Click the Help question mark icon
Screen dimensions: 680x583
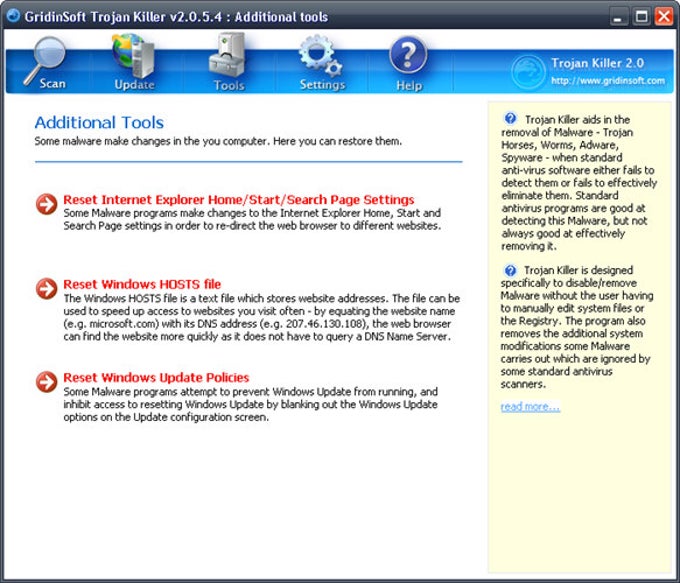point(408,55)
